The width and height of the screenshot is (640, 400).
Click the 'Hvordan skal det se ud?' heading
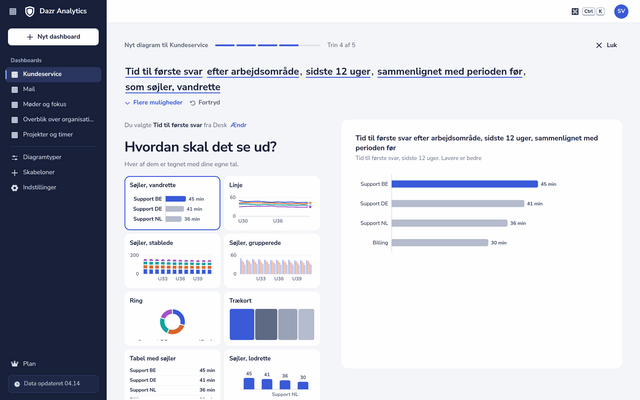200,147
